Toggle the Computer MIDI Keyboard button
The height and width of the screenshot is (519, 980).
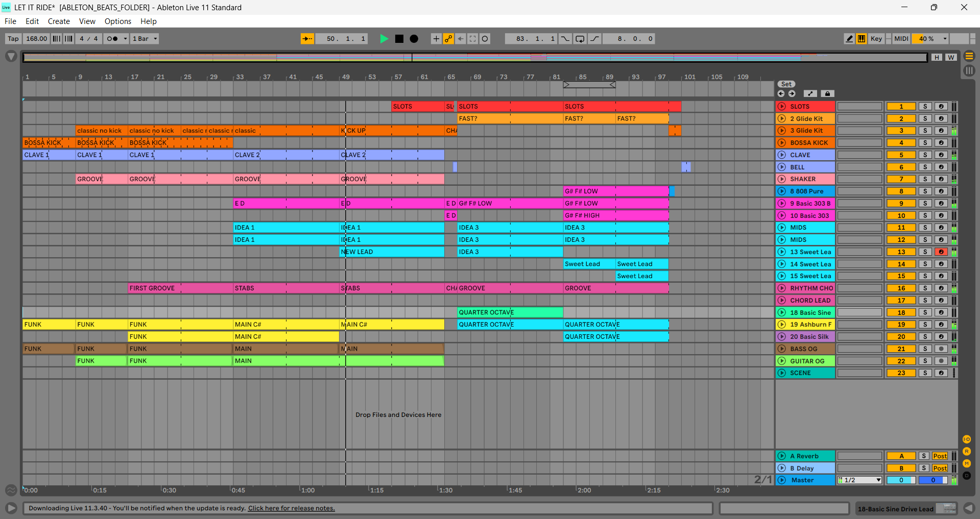point(862,39)
